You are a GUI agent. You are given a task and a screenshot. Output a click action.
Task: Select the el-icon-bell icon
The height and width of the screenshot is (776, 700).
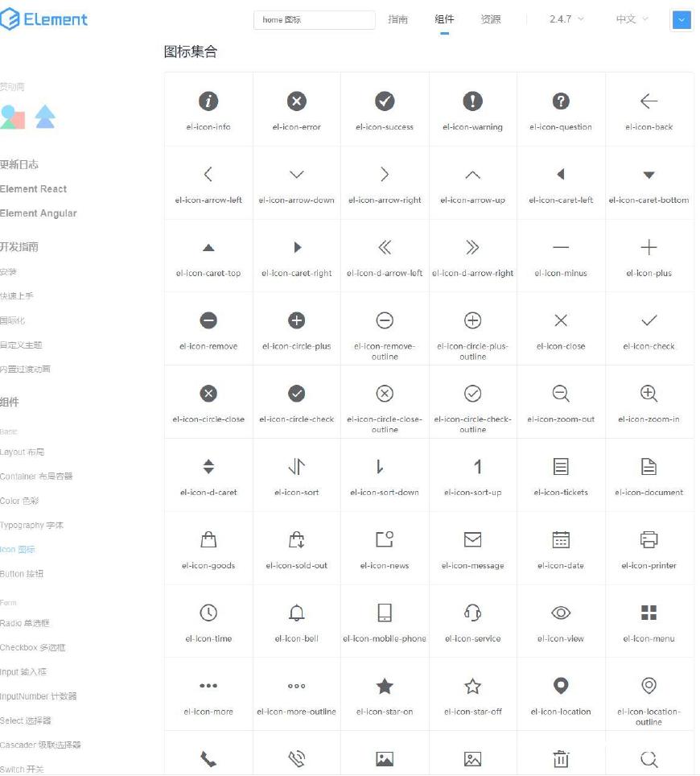pos(296,613)
